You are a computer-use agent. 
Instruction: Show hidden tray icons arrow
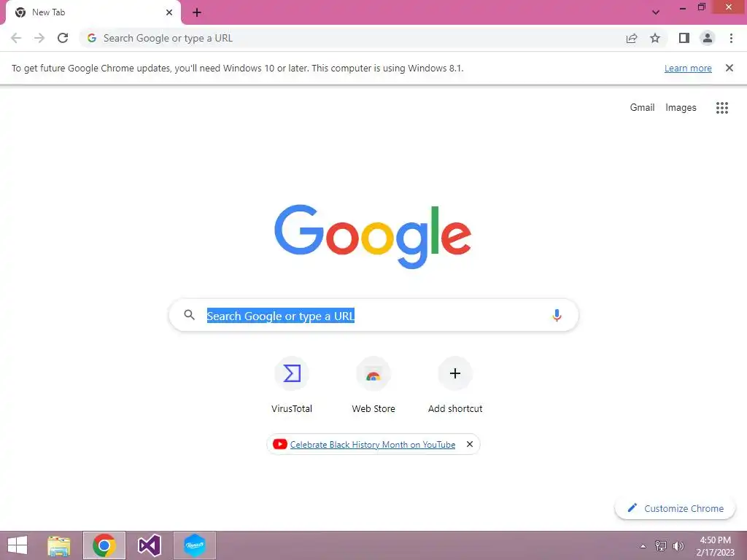(643, 546)
